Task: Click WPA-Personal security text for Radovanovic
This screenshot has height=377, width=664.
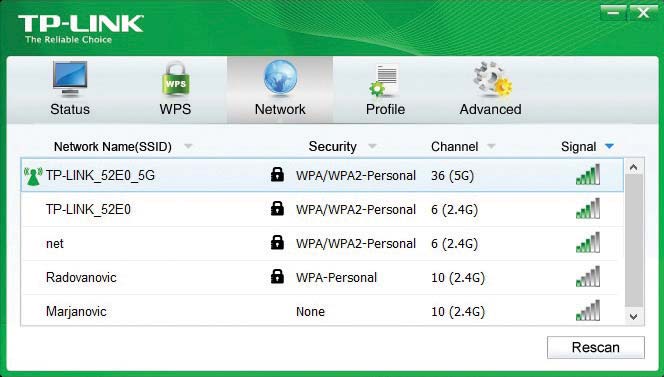Action: [x=336, y=277]
